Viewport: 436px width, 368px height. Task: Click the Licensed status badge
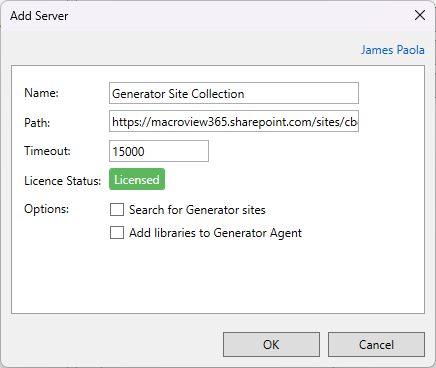[137, 179]
